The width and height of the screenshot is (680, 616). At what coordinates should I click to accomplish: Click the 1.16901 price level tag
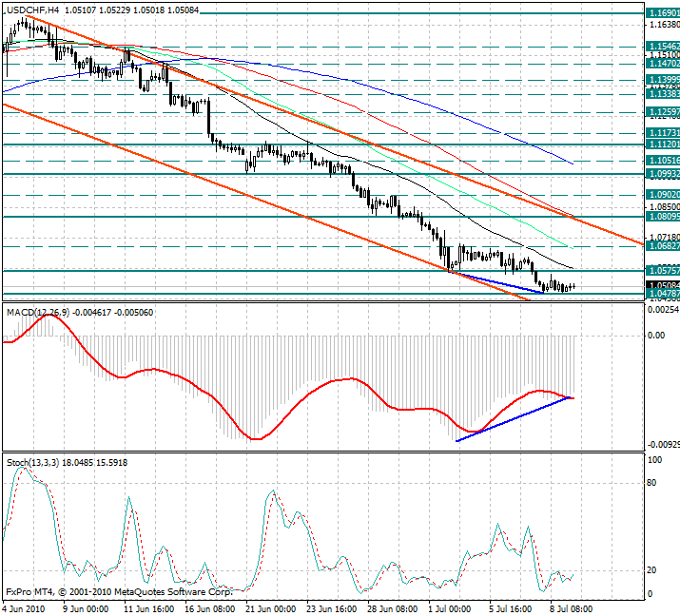coord(661,13)
